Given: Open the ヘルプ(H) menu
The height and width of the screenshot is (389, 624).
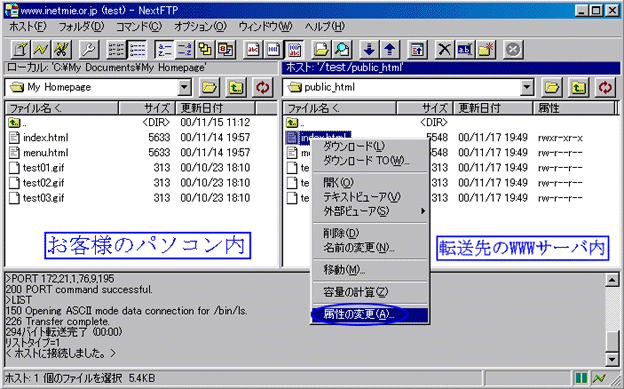Looking at the screenshot, I should 324,27.
